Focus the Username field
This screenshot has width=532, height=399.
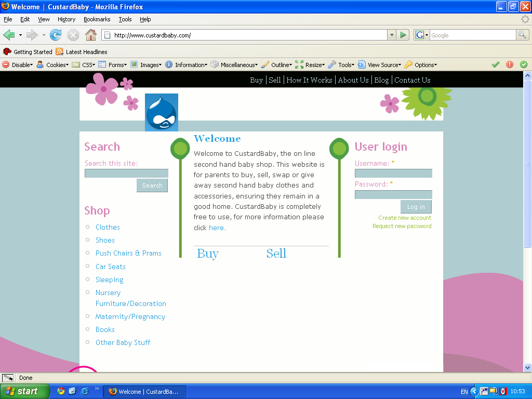(393, 174)
